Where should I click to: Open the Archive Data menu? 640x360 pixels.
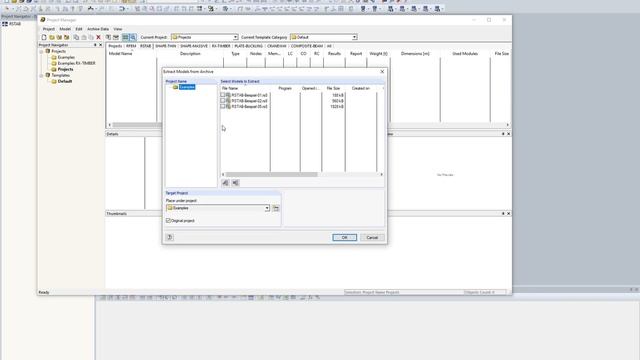[x=98, y=29]
